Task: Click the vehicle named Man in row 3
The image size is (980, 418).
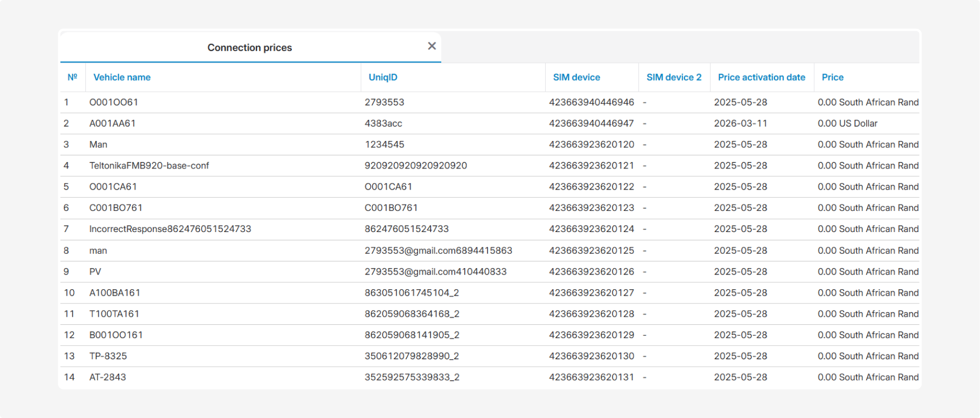Action: coord(98,145)
